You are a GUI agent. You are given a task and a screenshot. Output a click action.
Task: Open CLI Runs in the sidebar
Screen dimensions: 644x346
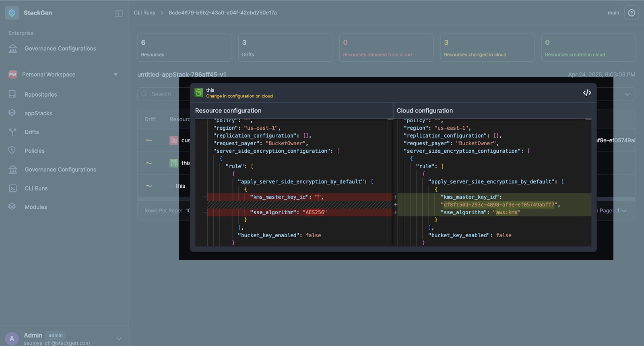pyautogui.click(x=36, y=188)
